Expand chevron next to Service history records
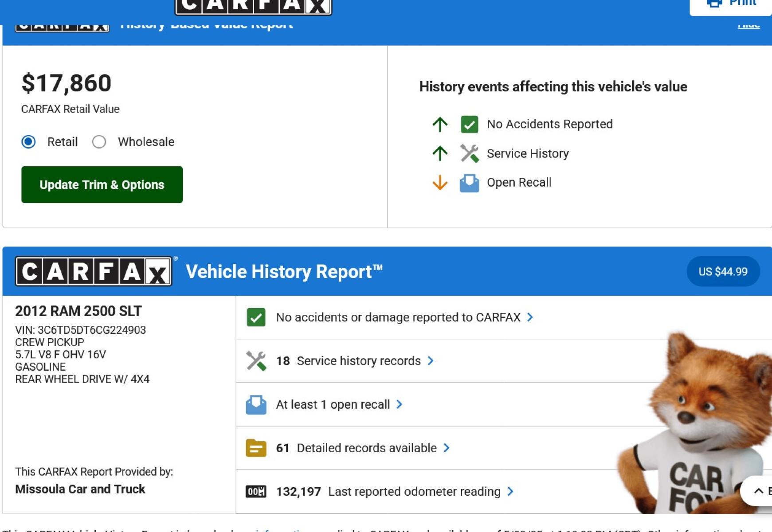The height and width of the screenshot is (532, 772). tap(431, 361)
